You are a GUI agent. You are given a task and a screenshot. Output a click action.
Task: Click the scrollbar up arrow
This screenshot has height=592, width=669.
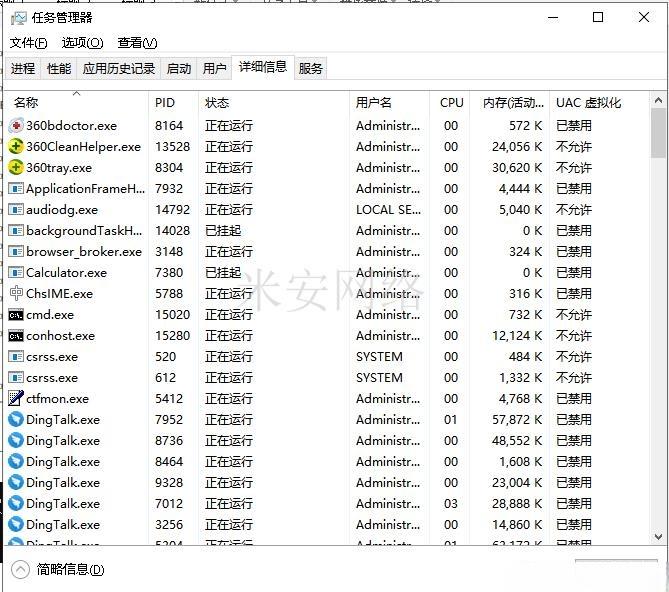(658, 101)
